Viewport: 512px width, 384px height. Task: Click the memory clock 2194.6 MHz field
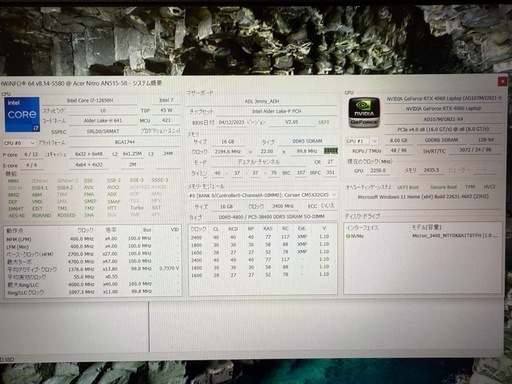pyautogui.click(x=228, y=152)
